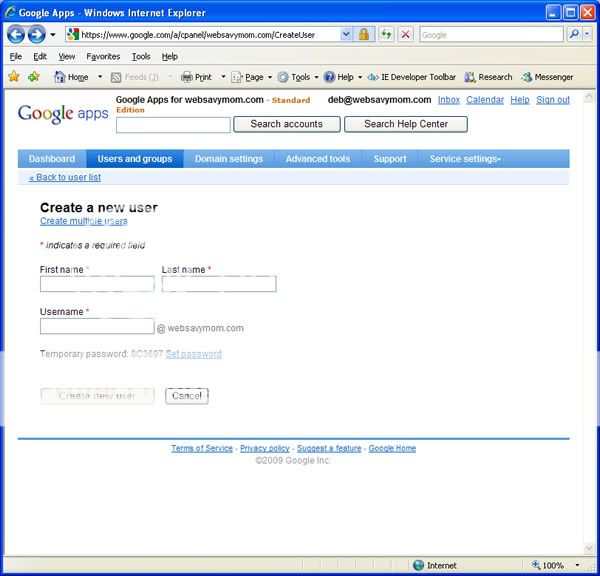Click the Search Help Center button
The image size is (600, 576).
coord(406,124)
